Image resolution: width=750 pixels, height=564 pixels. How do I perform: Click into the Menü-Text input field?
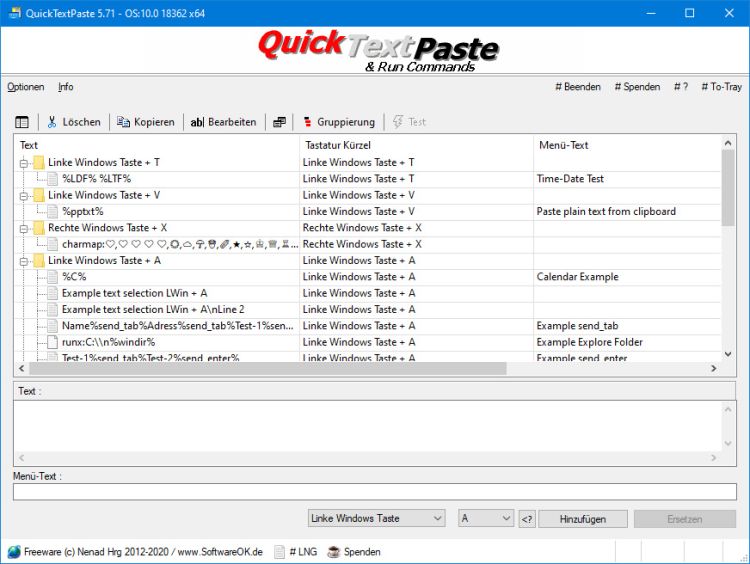[374, 491]
